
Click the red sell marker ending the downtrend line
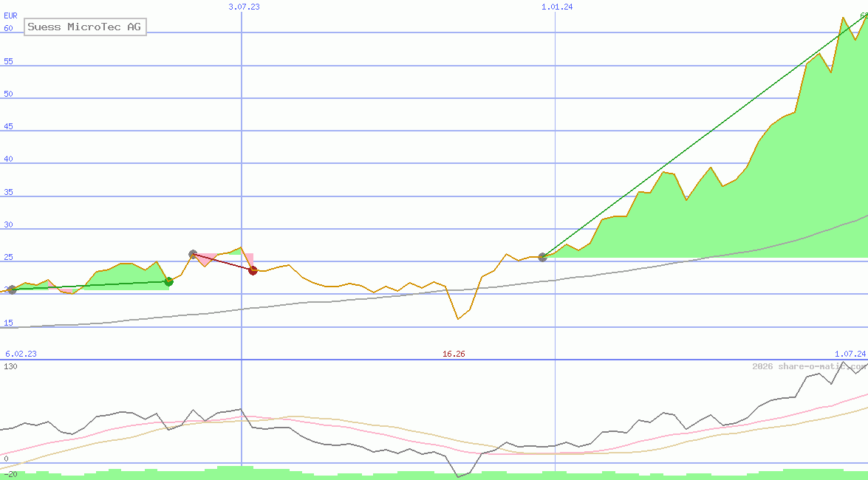253,270
